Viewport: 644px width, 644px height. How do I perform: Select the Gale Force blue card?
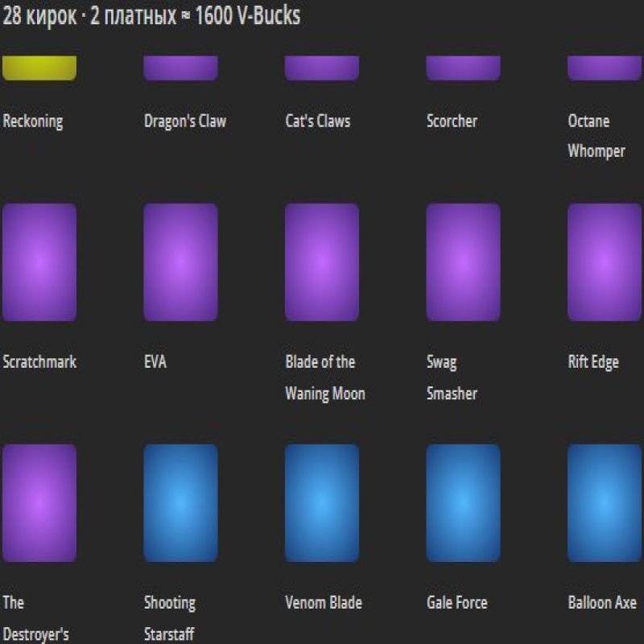coord(463,502)
